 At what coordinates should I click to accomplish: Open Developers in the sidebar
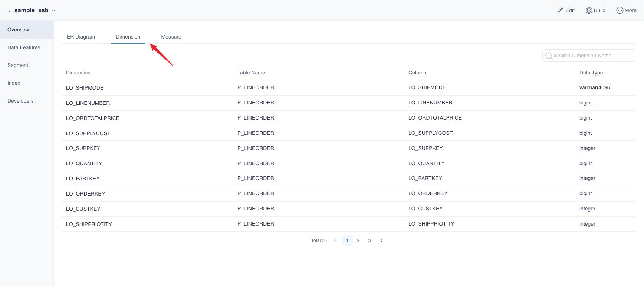[20, 101]
